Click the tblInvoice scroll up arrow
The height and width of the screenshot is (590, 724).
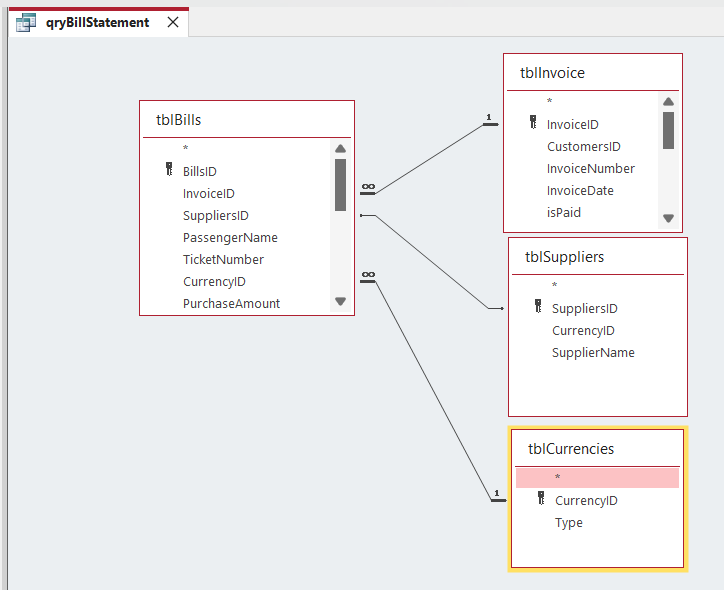(x=668, y=102)
